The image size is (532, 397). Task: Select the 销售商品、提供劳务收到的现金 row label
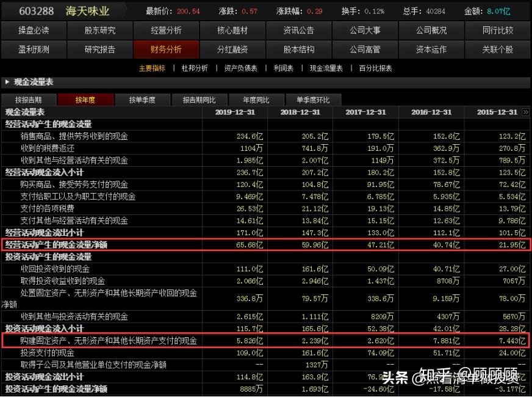point(74,136)
